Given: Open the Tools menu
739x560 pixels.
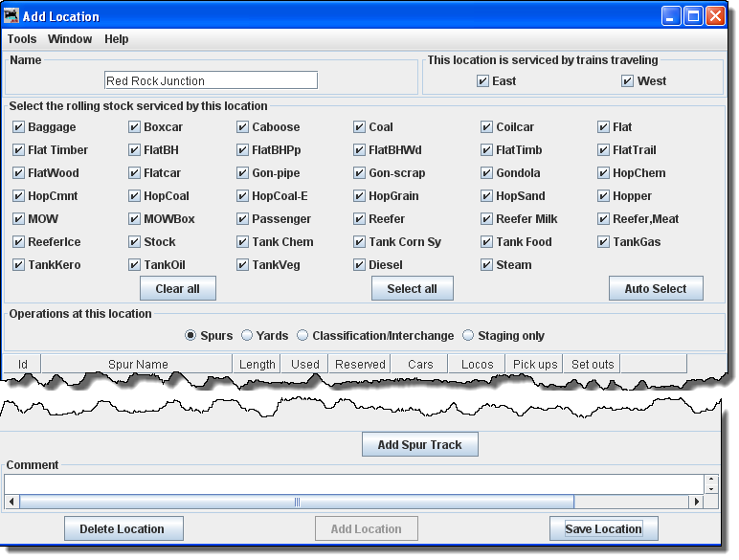Looking at the screenshot, I should 22,39.
